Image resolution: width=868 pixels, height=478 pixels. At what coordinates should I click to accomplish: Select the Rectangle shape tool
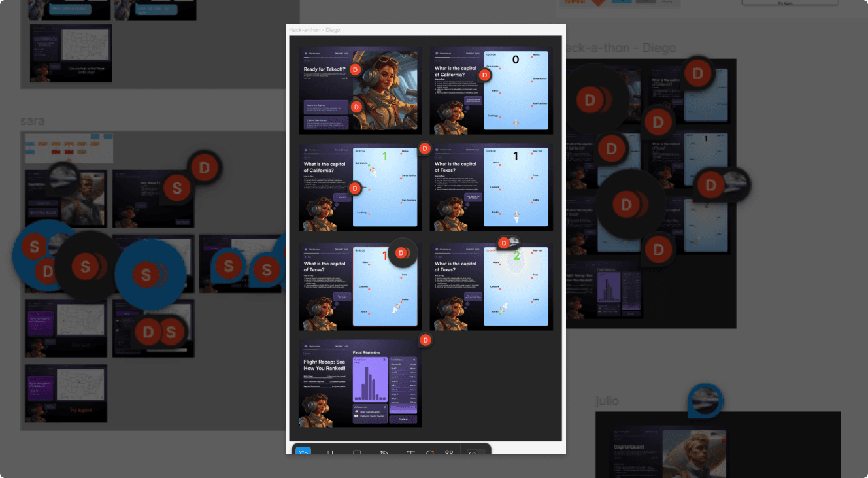(x=357, y=451)
